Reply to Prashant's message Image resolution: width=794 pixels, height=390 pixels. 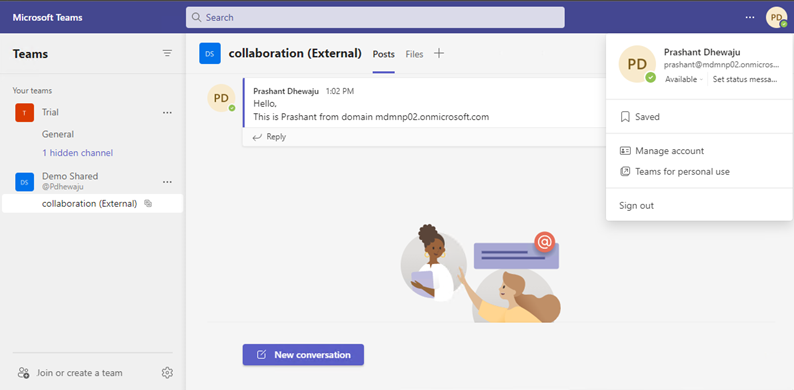(269, 137)
